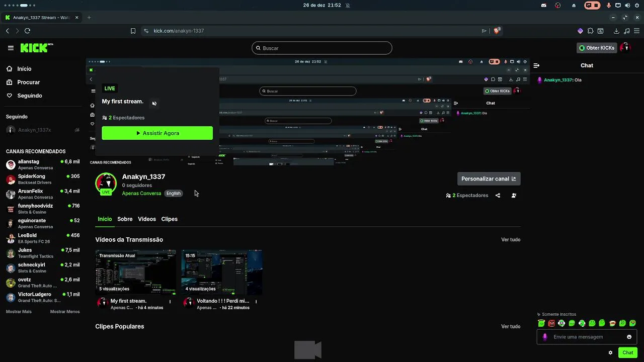Collapse list with Mostrar Menos
Viewport: 644px width, 362px height.
[x=65, y=312]
